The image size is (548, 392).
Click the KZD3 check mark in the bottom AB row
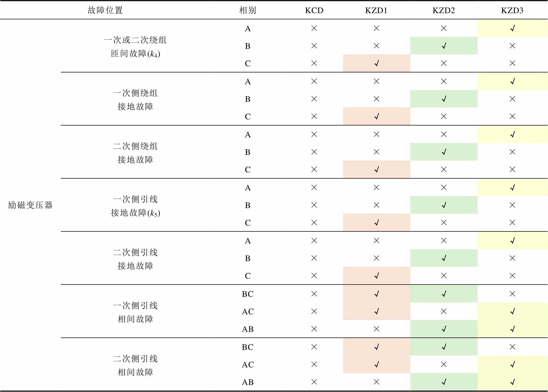coord(512,382)
